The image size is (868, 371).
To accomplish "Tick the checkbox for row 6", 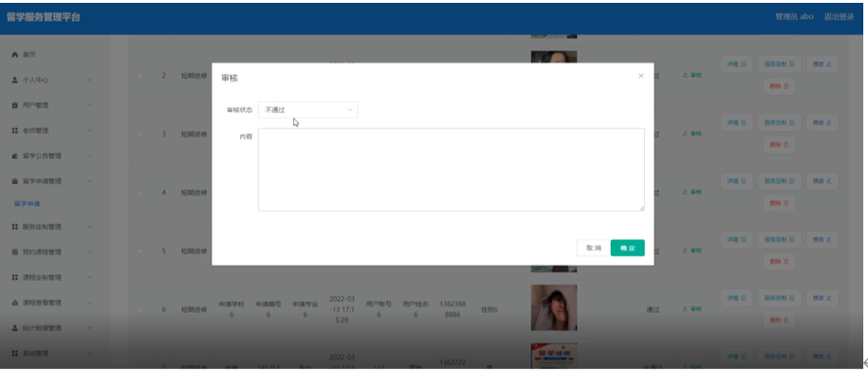I will coord(140,309).
